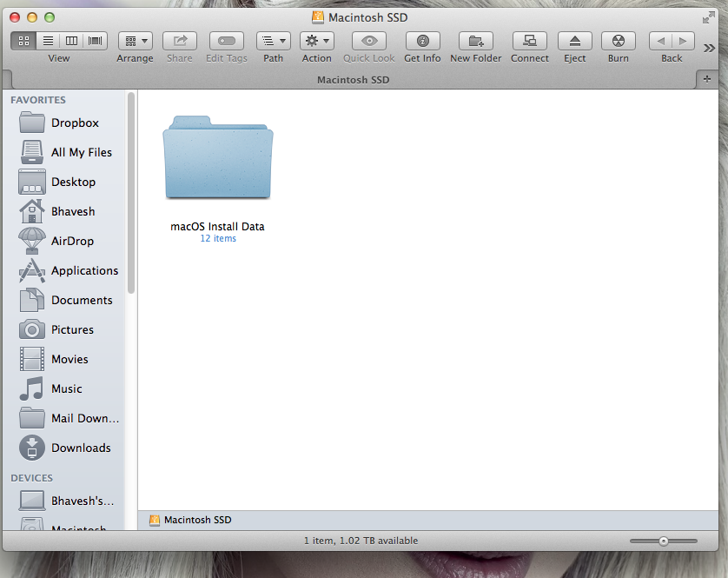The image size is (728, 578).
Task: Click the Macintosh SSD title icon
Action: [318, 17]
